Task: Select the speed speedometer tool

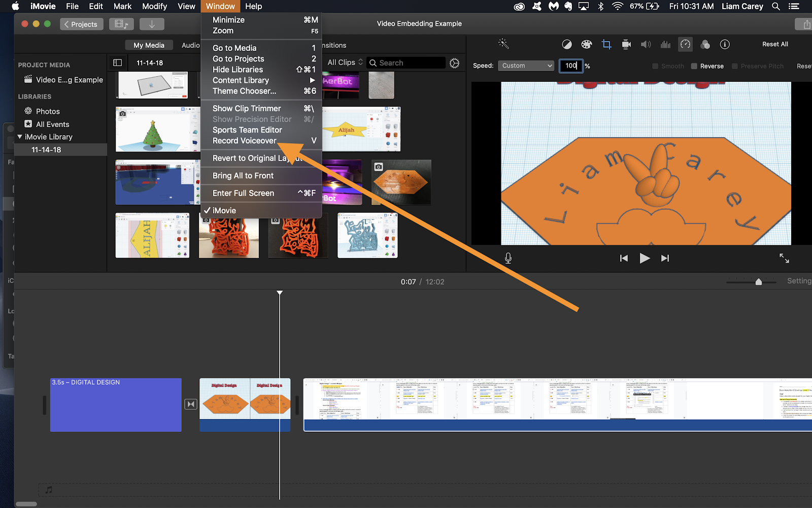Action: coord(686,45)
